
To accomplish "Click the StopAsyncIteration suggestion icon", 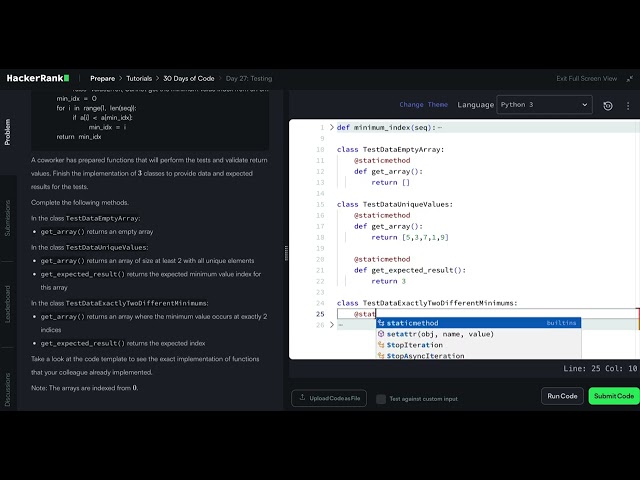I will pyautogui.click(x=381, y=356).
